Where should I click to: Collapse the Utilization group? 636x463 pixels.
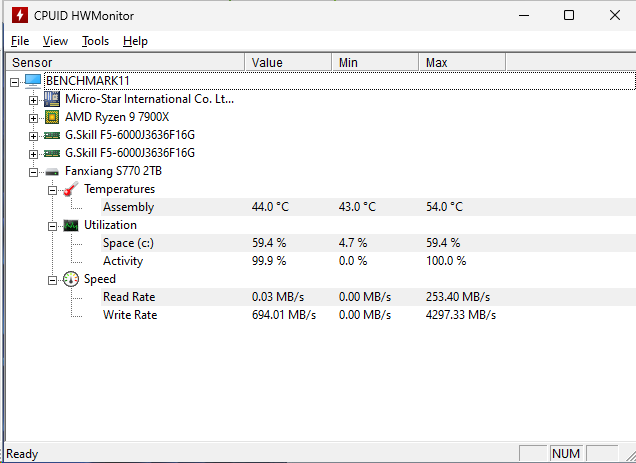53,226
